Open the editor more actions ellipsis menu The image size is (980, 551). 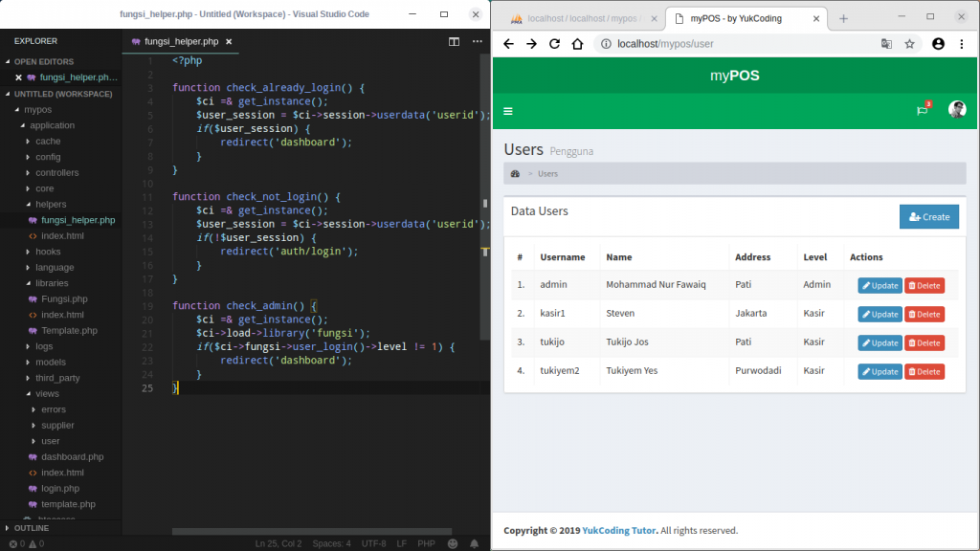[x=476, y=41]
